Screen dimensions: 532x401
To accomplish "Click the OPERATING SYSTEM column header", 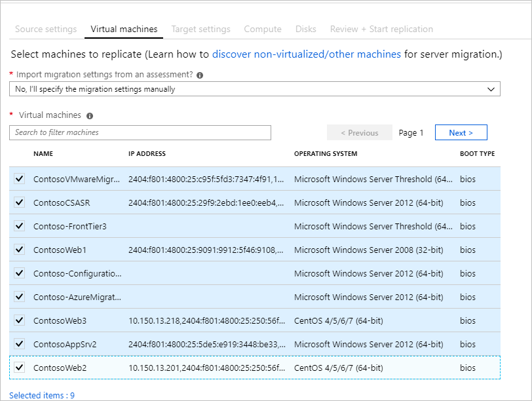I will point(326,154).
